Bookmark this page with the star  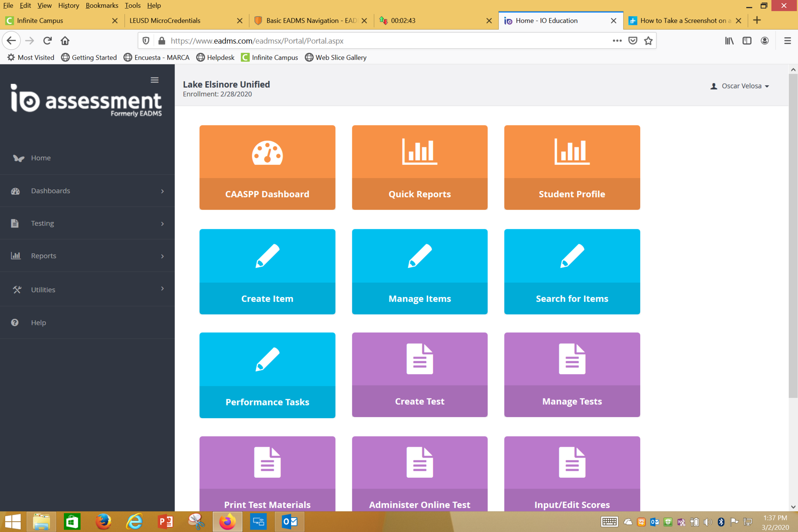648,41
